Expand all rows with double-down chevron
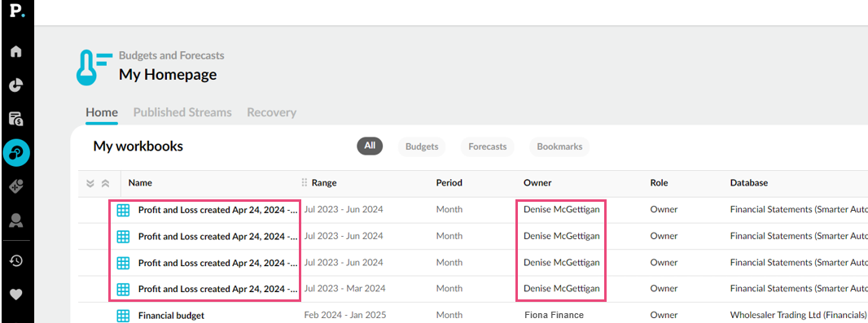This screenshot has height=323, width=868. [x=90, y=183]
